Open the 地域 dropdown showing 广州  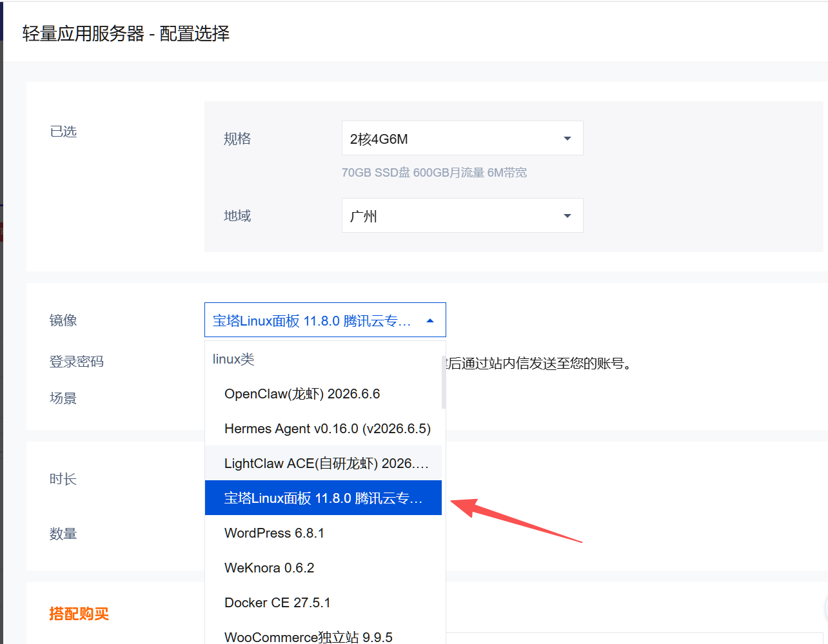[x=462, y=215]
